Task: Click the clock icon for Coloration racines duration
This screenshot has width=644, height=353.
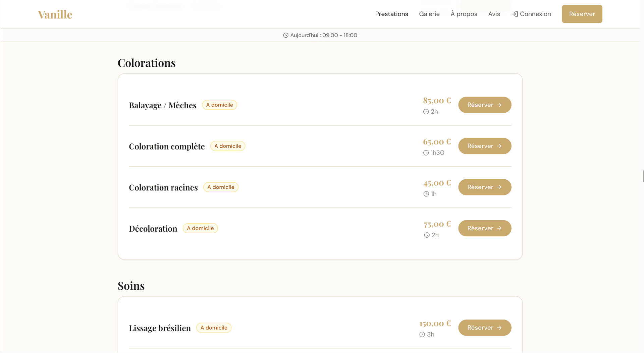Action: tap(426, 194)
